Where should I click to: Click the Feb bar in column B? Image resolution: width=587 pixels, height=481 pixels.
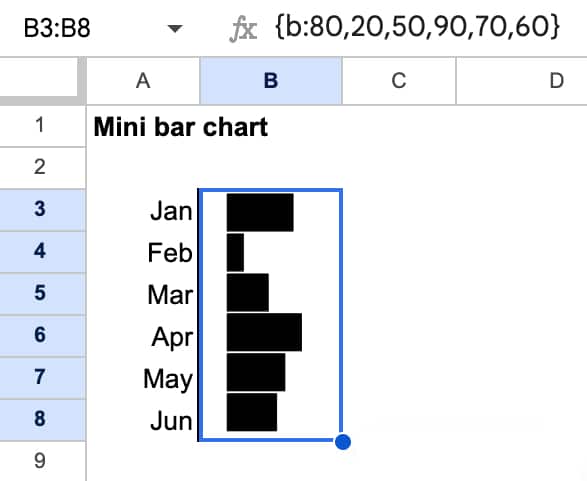click(x=235, y=253)
